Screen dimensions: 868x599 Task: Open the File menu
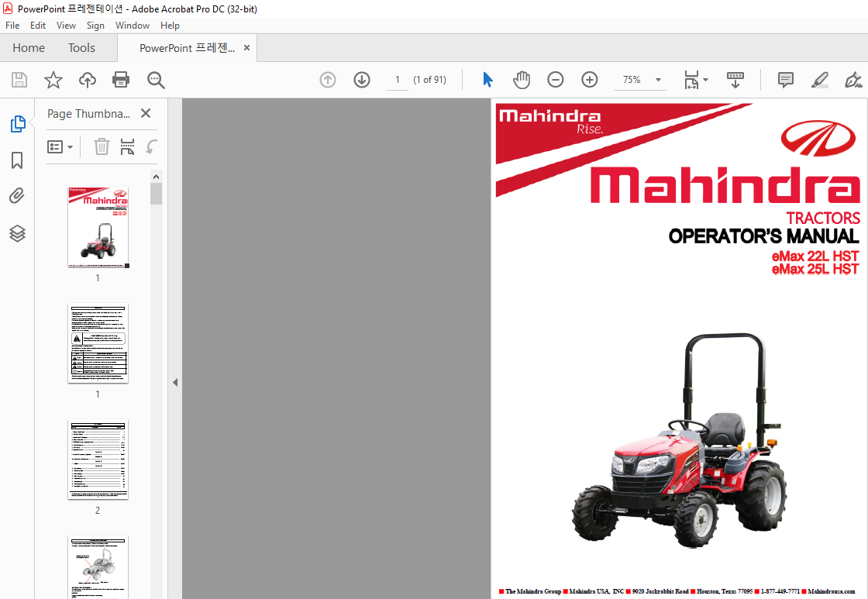[x=12, y=26]
